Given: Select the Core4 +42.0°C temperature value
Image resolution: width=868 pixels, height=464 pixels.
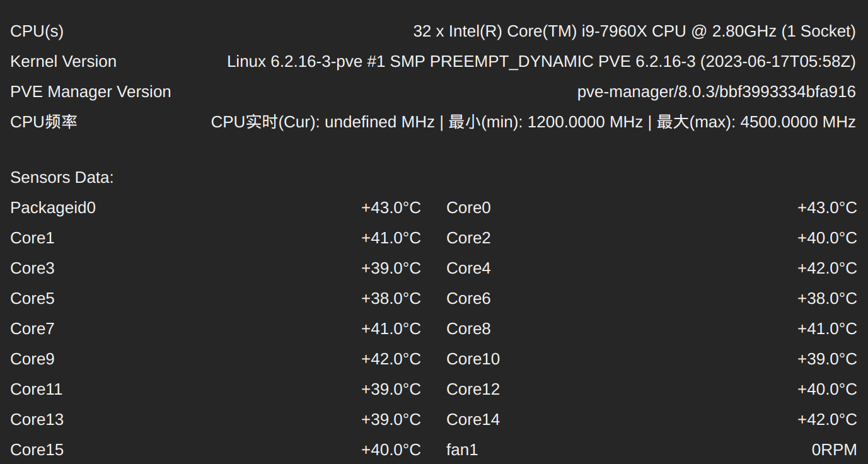Looking at the screenshot, I should 827,269.
